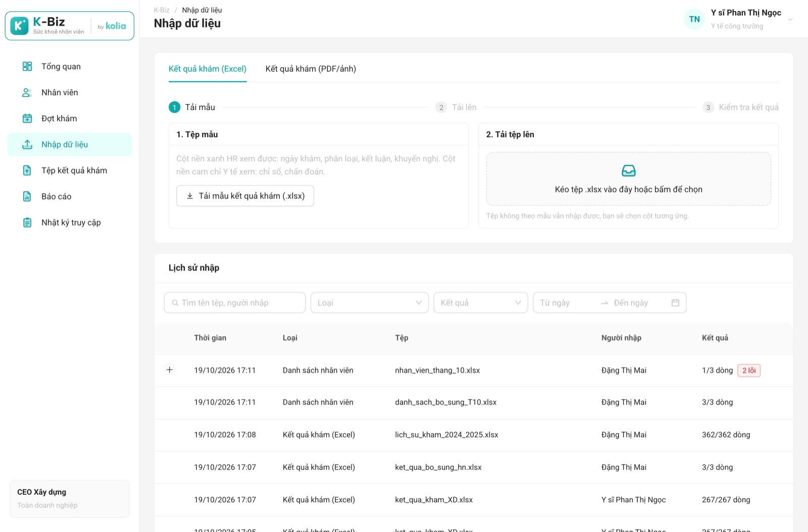The image size is (808, 532).
Task: Select the Nhân viên people icon
Action: pos(27,92)
